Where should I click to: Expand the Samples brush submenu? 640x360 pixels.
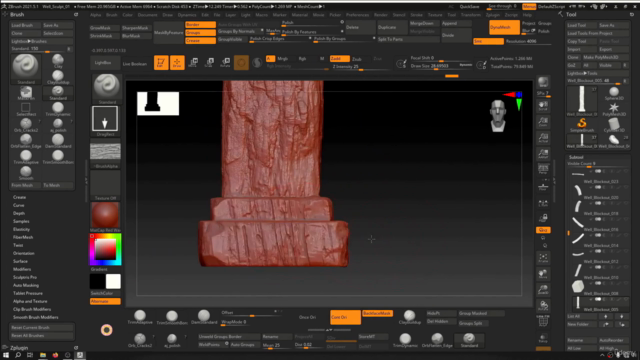click(21, 221)
